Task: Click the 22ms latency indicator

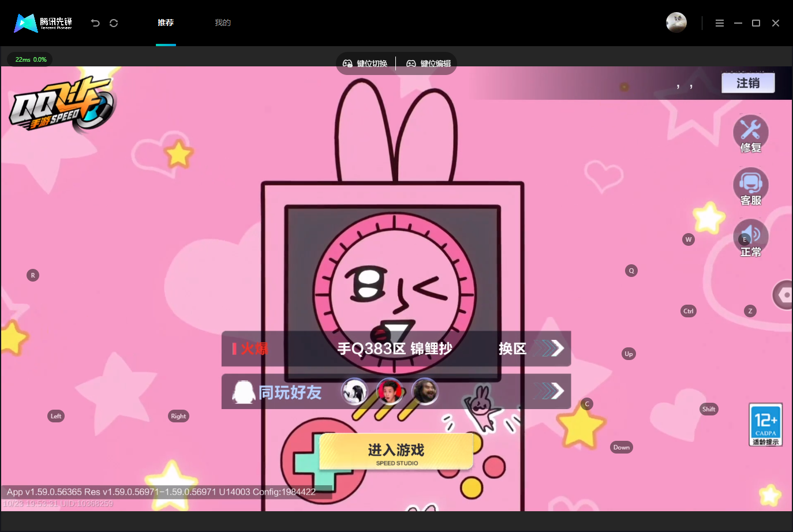Action: point(30,59)
